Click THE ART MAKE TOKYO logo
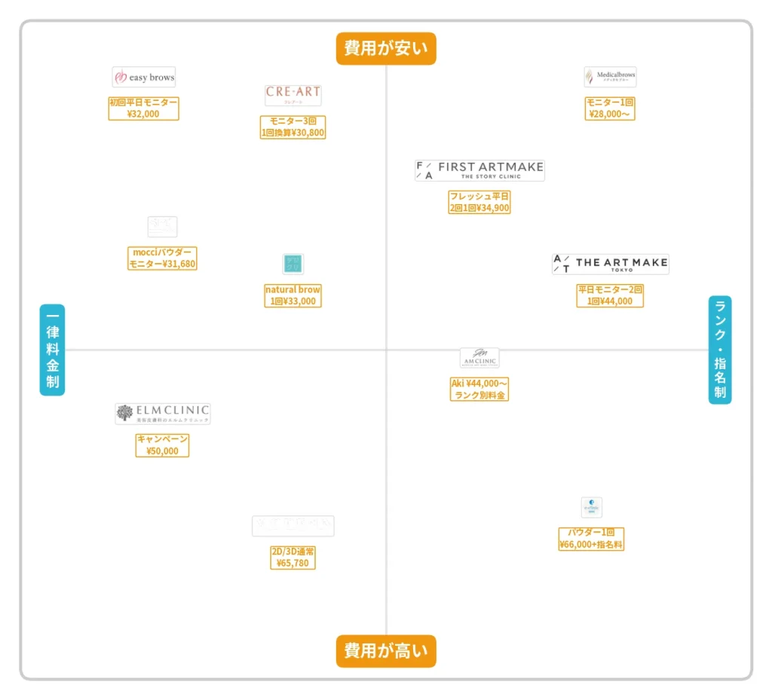The image size is (772, 700). tap(610, 264)
